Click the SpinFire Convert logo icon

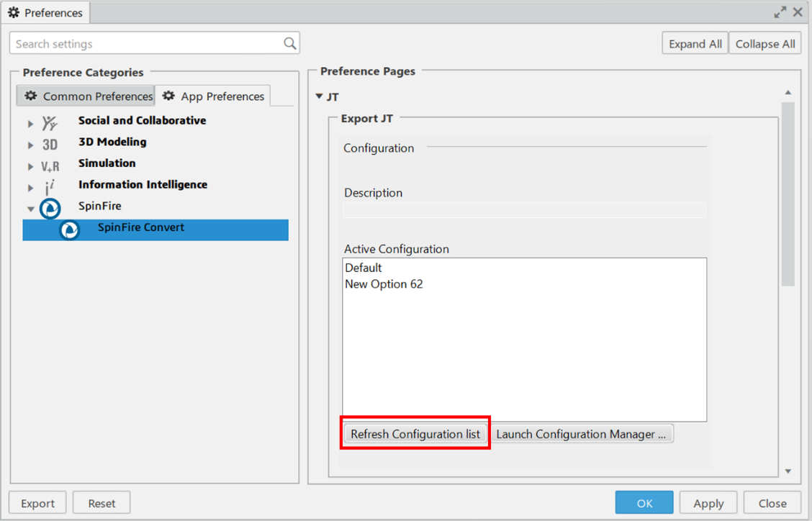click(69, 230)
